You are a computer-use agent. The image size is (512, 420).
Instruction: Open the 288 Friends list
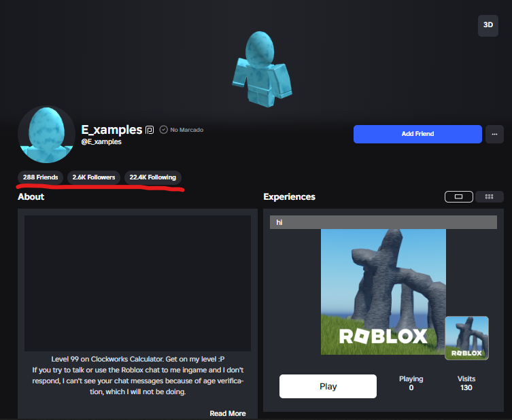[41, 177]
